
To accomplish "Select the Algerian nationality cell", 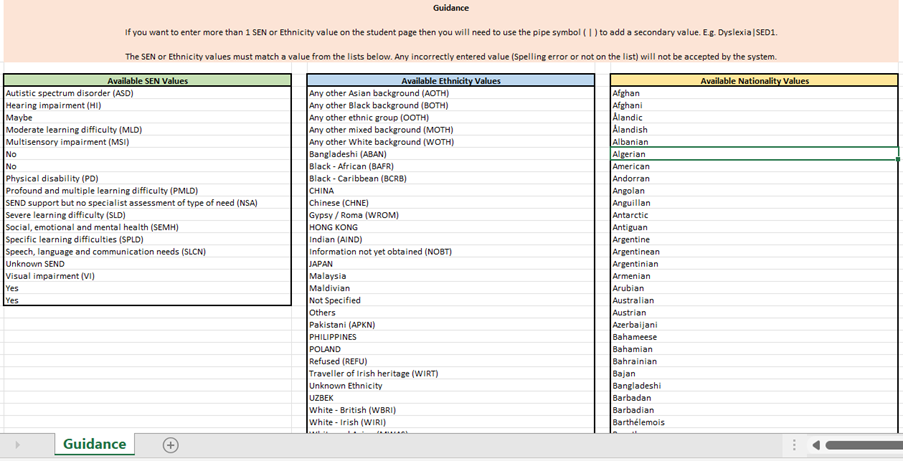I will (754, 154).
